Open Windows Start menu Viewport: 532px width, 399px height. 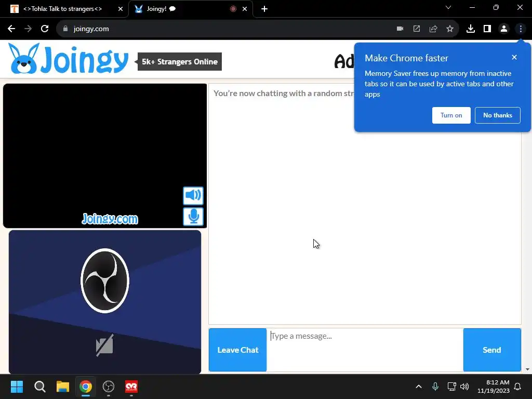click(x=17, y=387)
